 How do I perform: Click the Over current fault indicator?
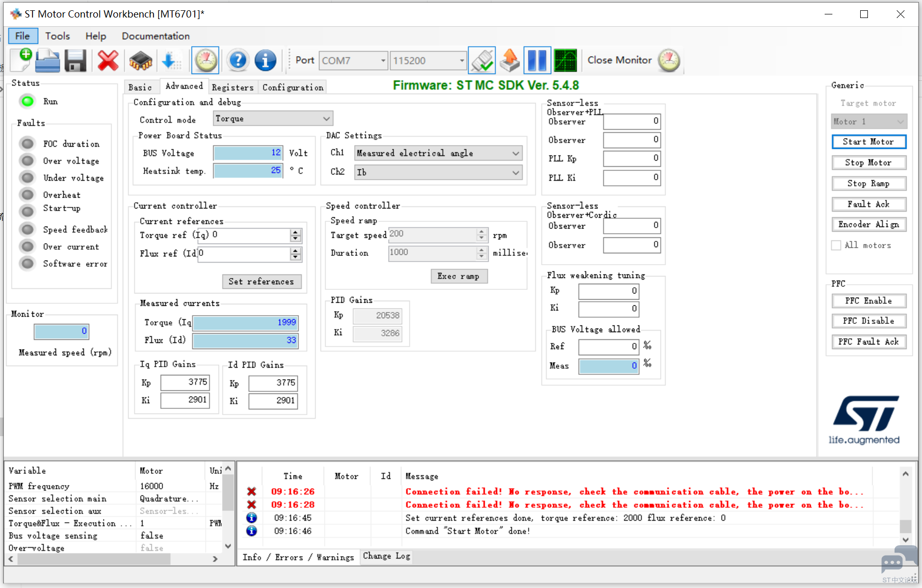[27, 246]
